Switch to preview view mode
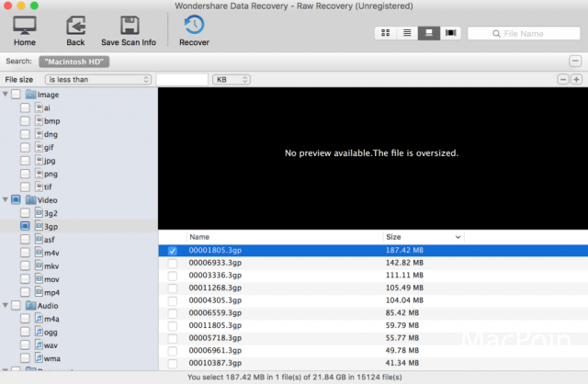This screenshot has width=588, height=384. coord(429,33)
